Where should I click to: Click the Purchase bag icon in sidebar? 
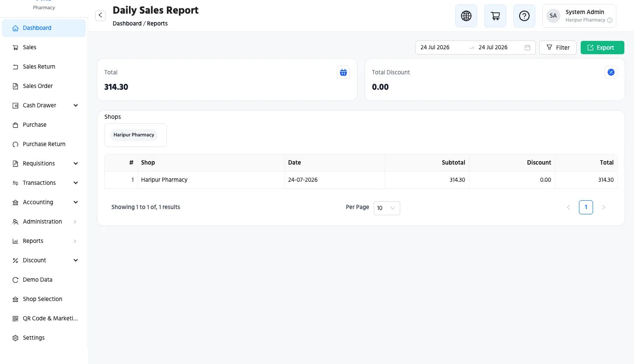pyautogui.click(x=15, y=125)
